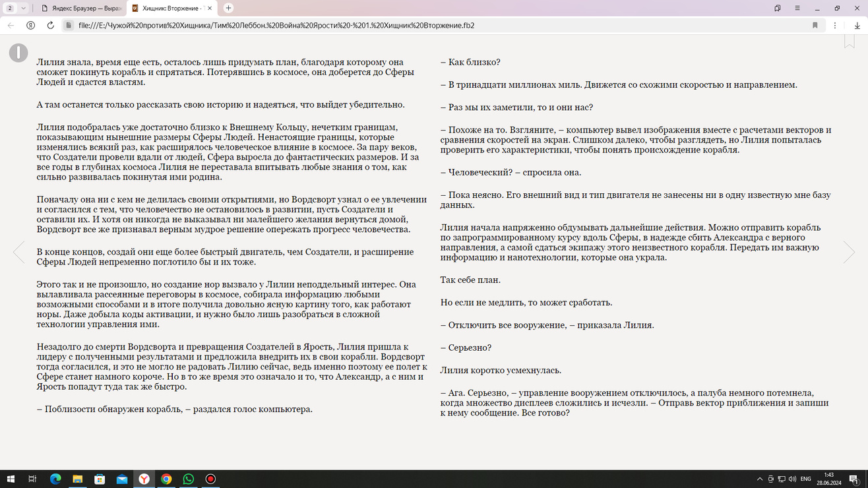Show hidden system tray icons
The height and width of the screenshot is (488, 868).
760,479
